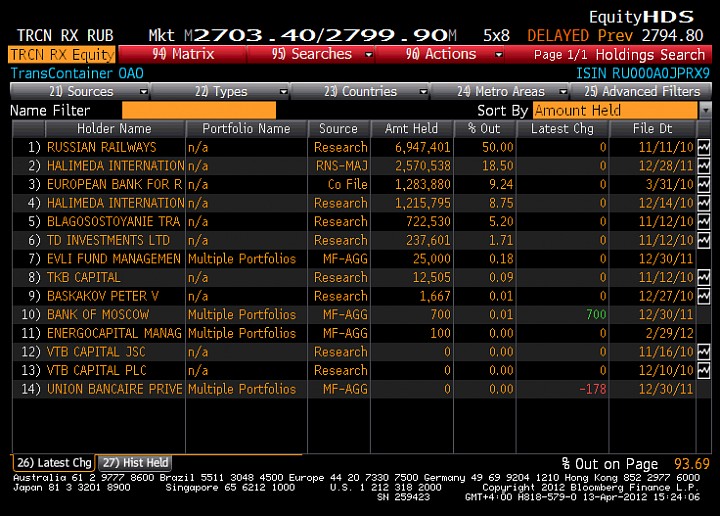Open holder BANK OF MOSCOW
The height and width of the screenshot is (516, 720).
[x=98, y=314]
